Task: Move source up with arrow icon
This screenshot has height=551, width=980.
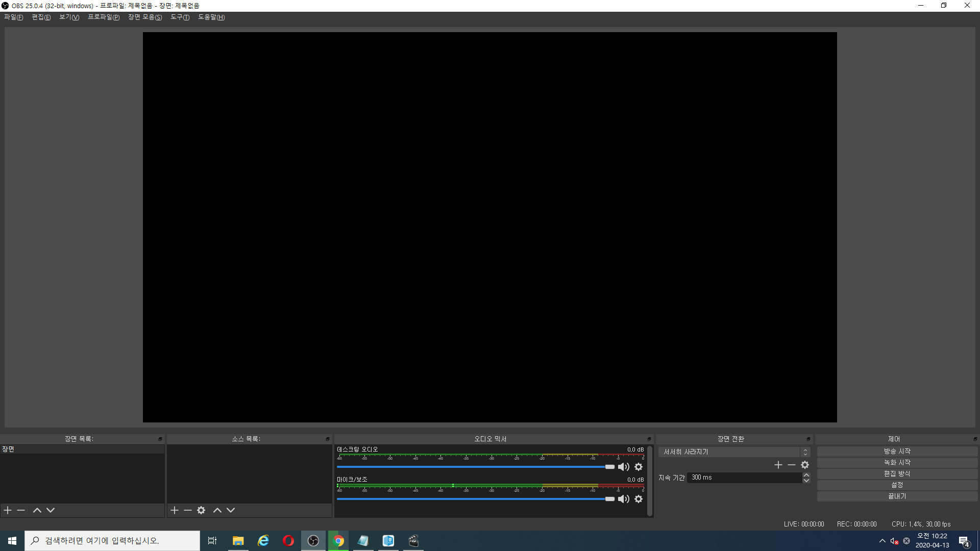Action: (x=217, y=510)
